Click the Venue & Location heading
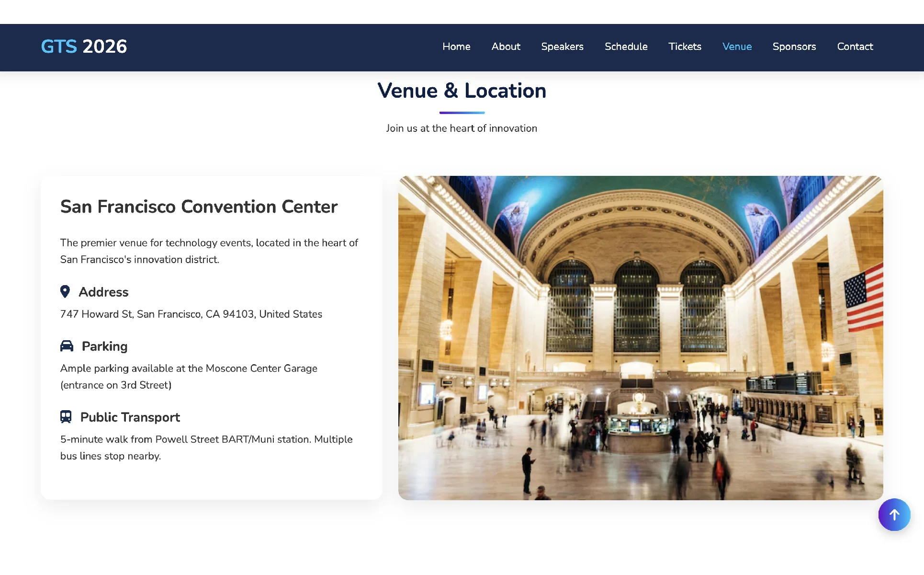The height and width of the screenshot is (575, 924). (462, 91)
